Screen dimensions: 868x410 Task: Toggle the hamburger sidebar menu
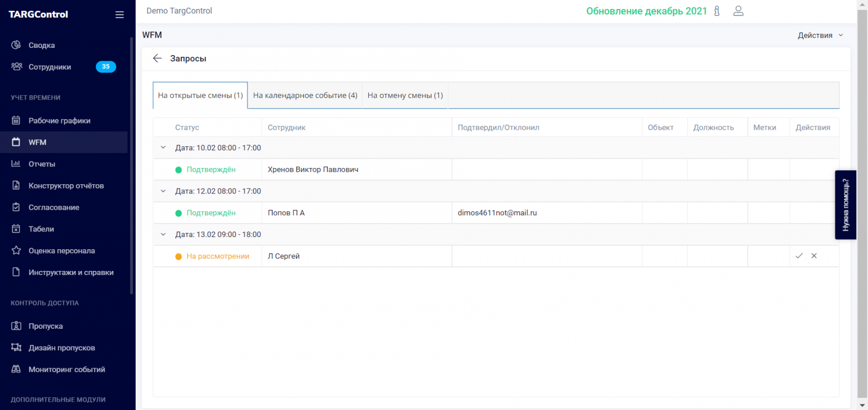pos(120,15)
